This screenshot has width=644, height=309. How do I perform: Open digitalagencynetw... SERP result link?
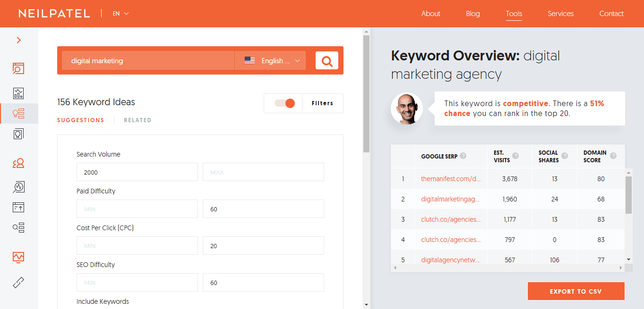451,260
